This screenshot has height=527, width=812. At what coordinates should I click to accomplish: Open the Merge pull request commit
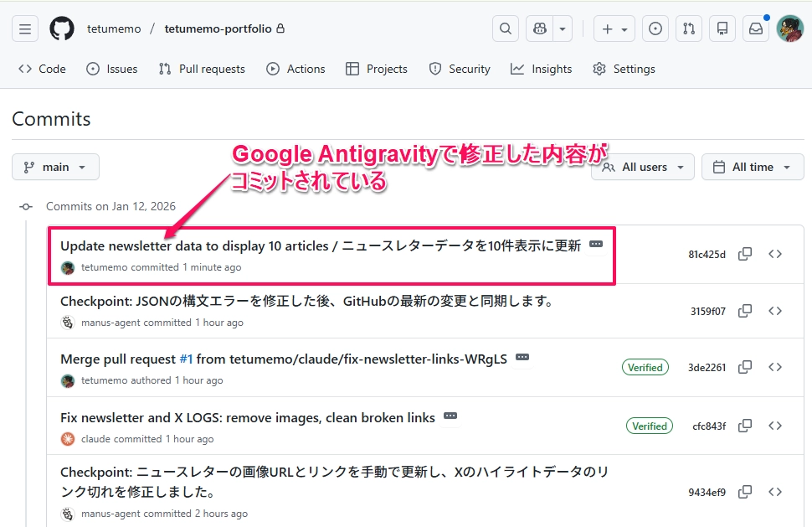[x=284, y=359]
